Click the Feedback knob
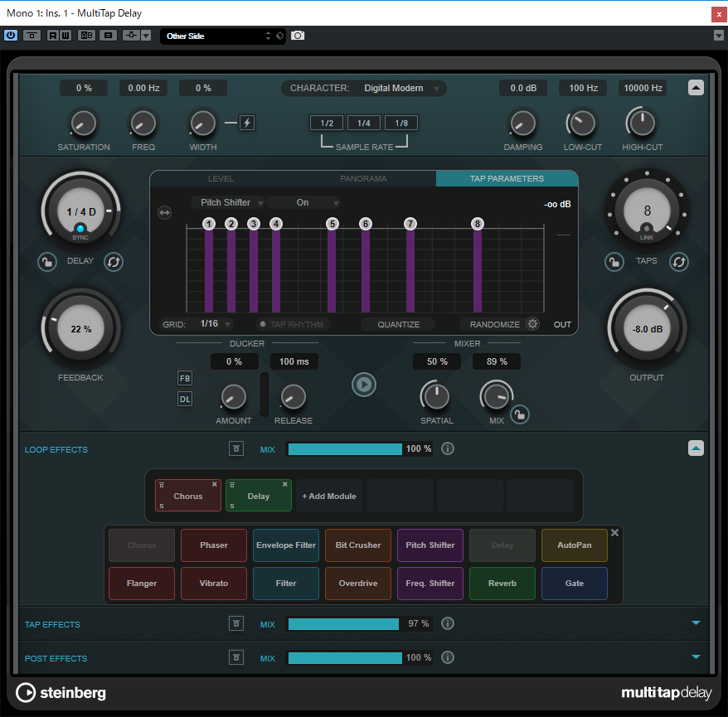The height and width of the screenshot is (717, 728). [x=81, y=328]
